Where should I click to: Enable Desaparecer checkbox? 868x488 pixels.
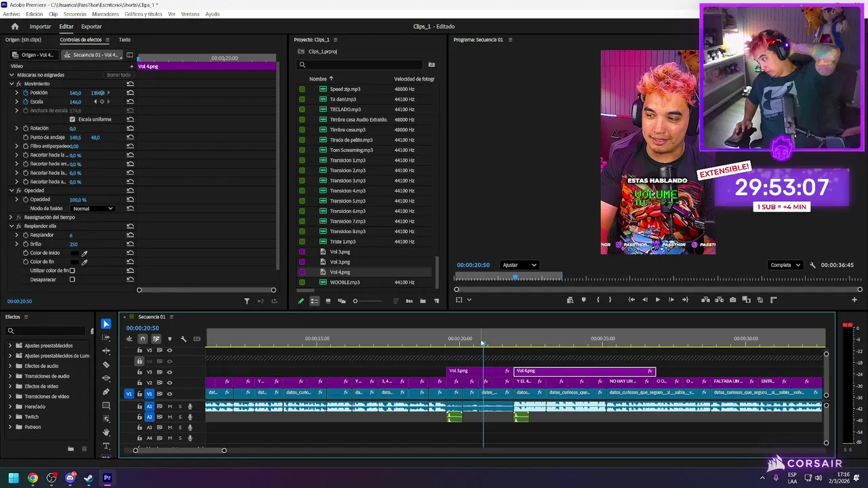pyautogui.click(x=72, y=279)
